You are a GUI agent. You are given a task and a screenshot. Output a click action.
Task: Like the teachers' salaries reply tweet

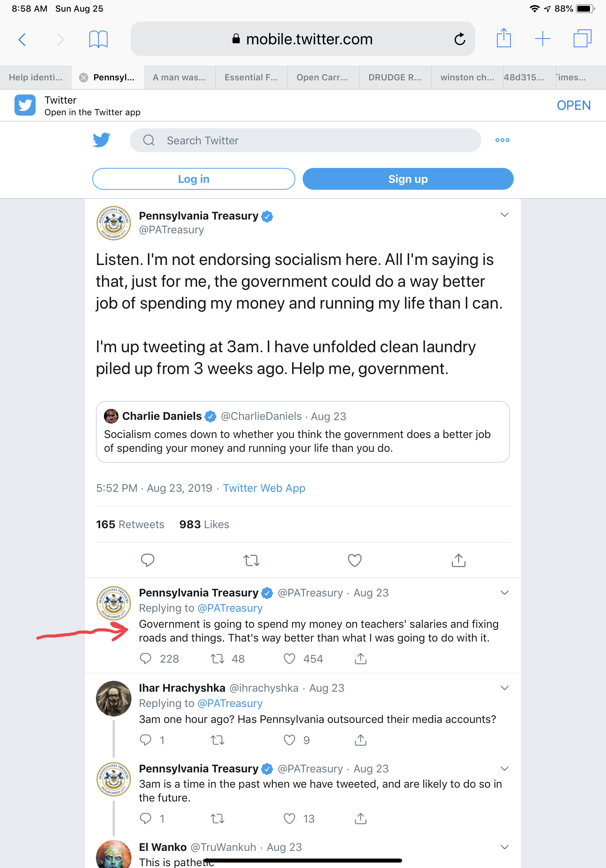point(290,659)
